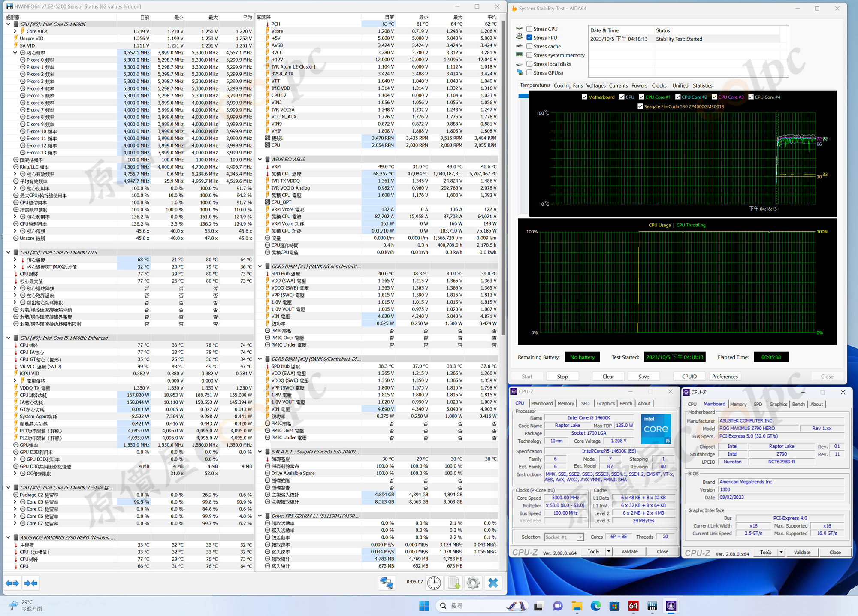This screenshot has height=616, width=858.
Task: Uncheck the Stress FPU checkbox
Action: click(x=529, y=38)
